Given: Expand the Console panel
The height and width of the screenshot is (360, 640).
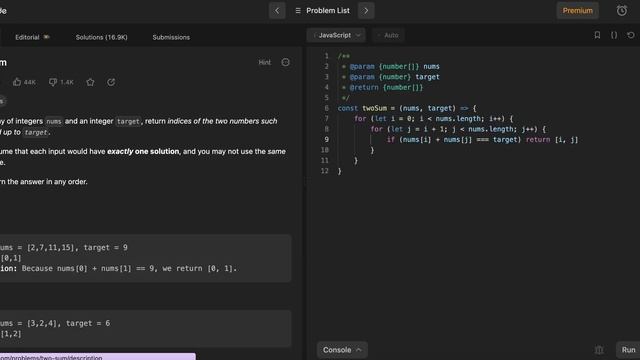Looking at the screenshot, I should 342,350.
